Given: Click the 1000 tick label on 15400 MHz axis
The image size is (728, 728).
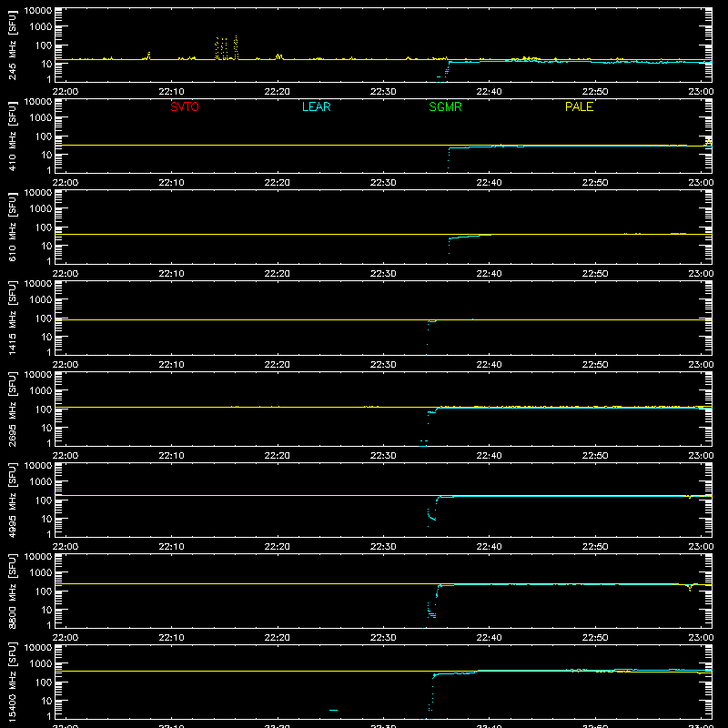Looking at the screenshot, I should click(x=41, y=664).
